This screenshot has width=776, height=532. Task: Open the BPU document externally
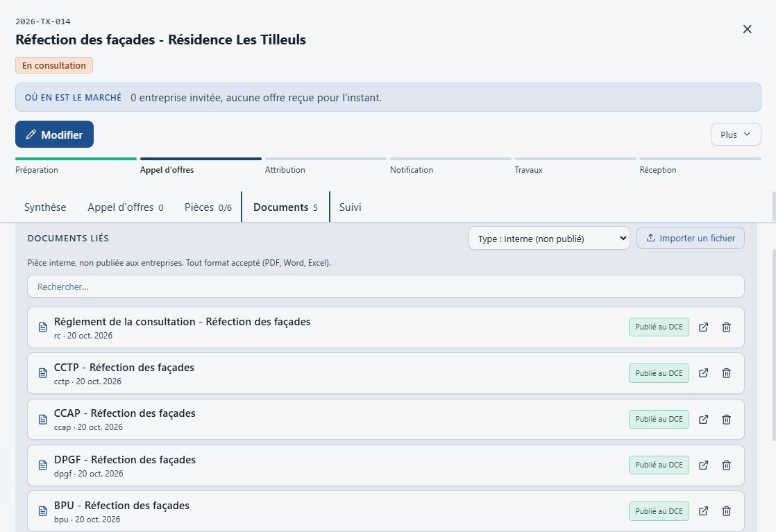(x=703, y=511)
